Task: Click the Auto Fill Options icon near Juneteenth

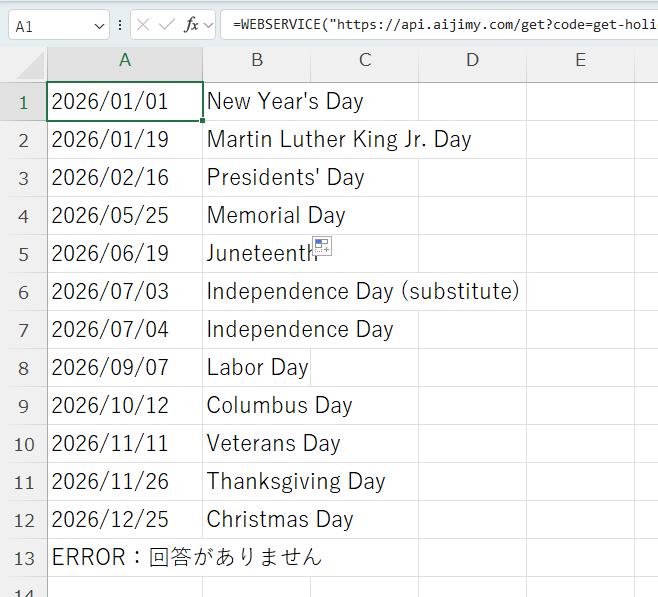Action: pyautogui.click(x=322, y=246)
